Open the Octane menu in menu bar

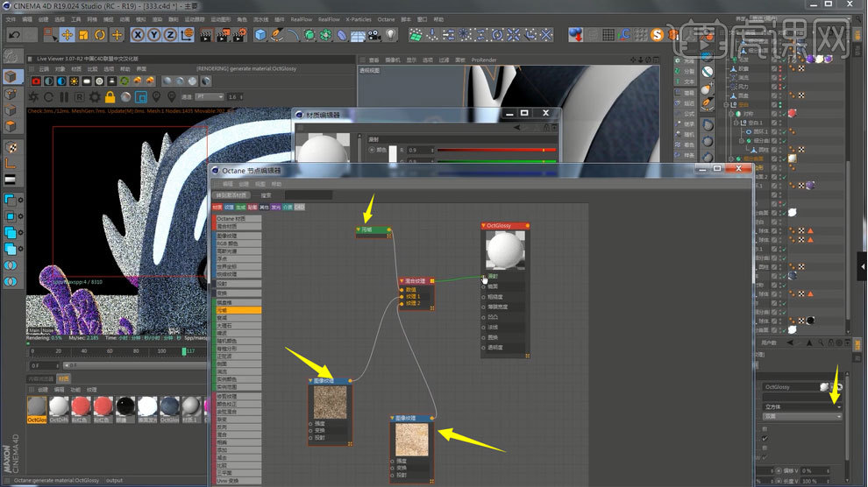(x=386, y=18)
